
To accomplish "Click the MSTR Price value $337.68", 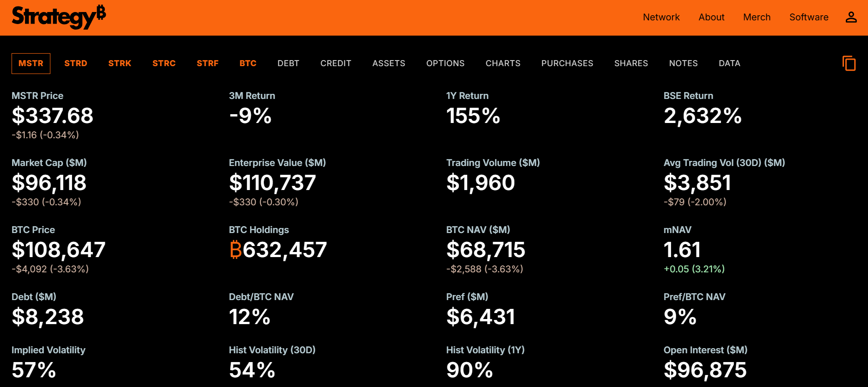I will 53,116.
